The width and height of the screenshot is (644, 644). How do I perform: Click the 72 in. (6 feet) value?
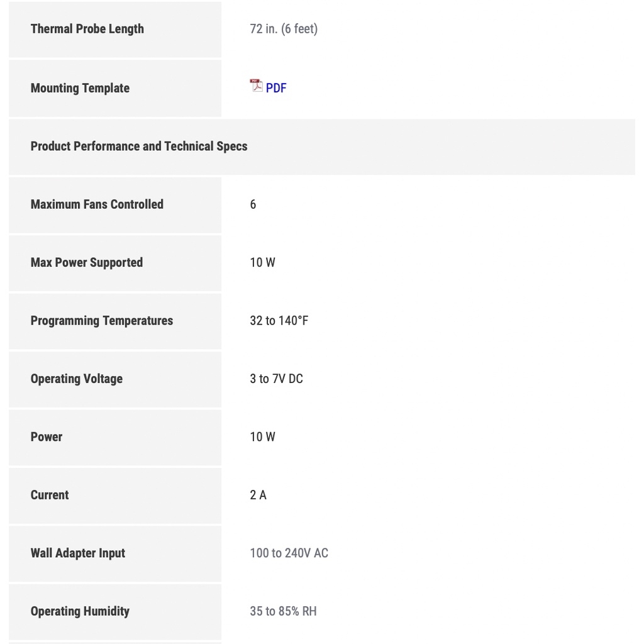[284, 29]
